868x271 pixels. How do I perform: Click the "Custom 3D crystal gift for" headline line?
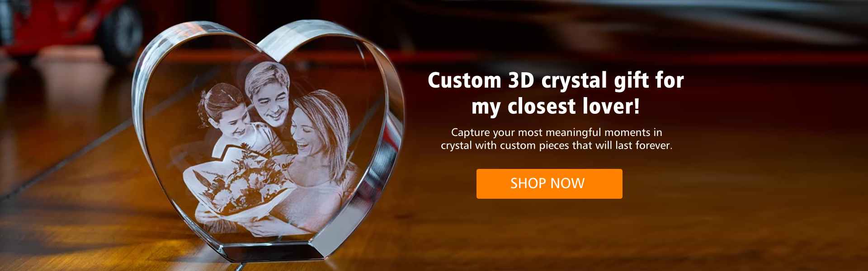556,80
